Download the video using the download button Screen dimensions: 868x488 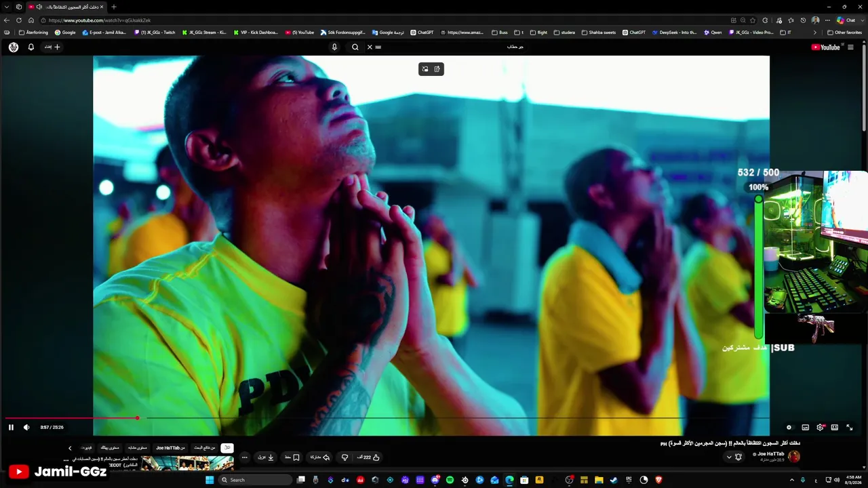266,457
